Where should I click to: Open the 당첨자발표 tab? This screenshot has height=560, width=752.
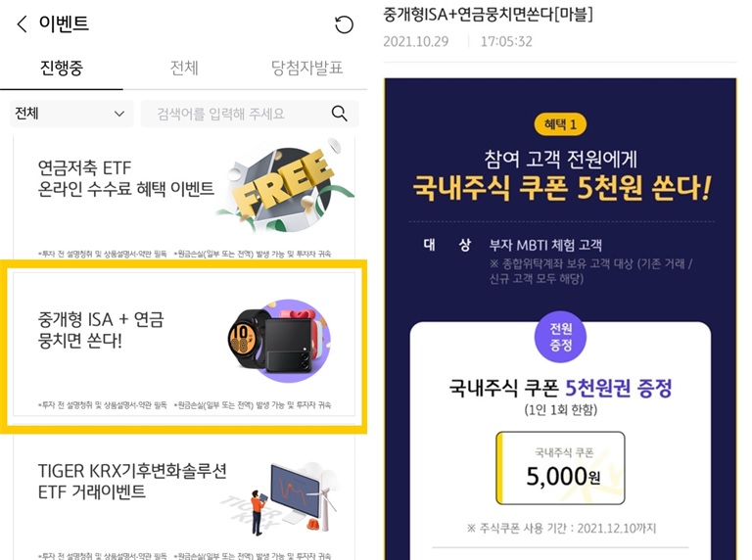click(306, 69)
